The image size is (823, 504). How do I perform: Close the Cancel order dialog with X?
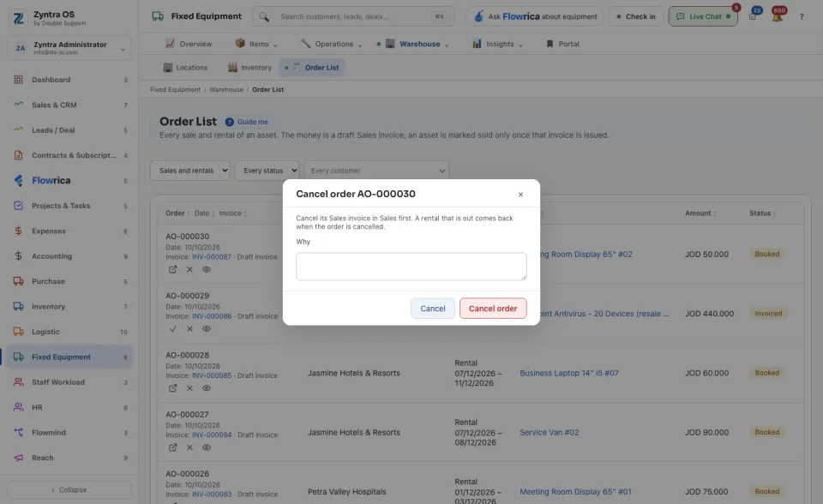coord(520,195)
